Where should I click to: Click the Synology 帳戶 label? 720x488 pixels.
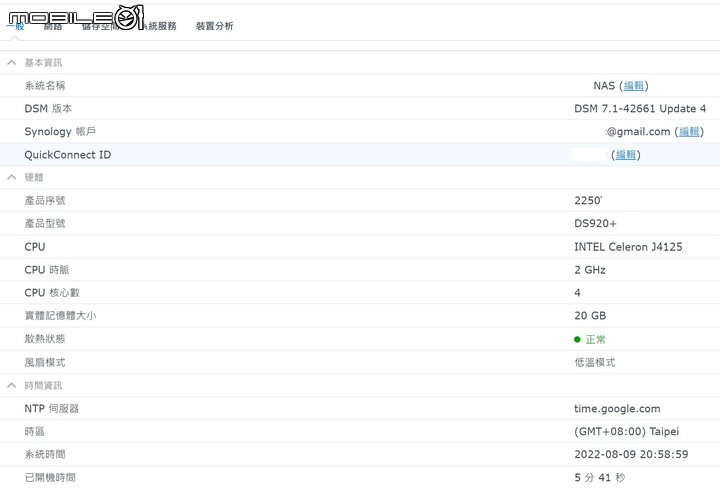[60, 132]
